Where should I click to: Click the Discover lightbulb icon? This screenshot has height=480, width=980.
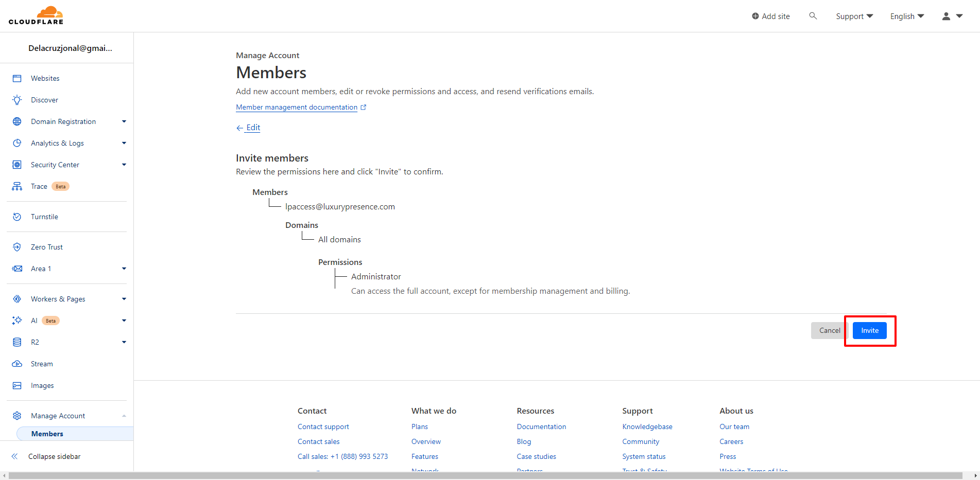click(17, 100)
